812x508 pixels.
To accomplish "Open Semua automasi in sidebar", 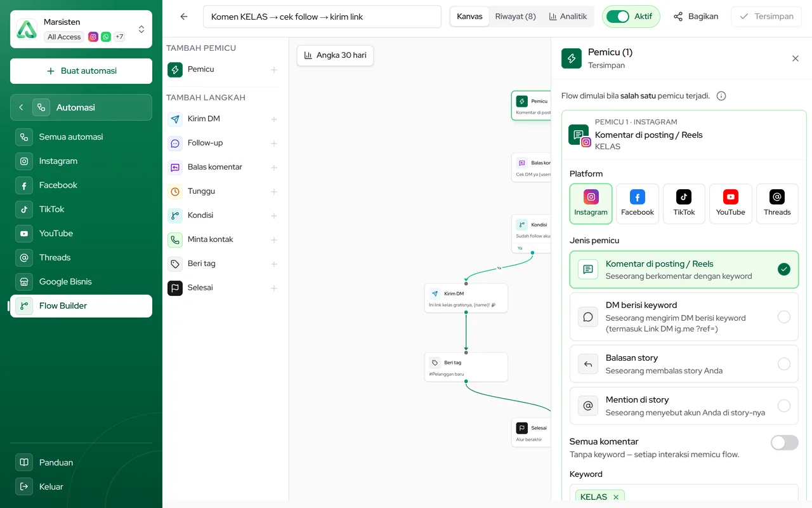I will coord(81,137).
